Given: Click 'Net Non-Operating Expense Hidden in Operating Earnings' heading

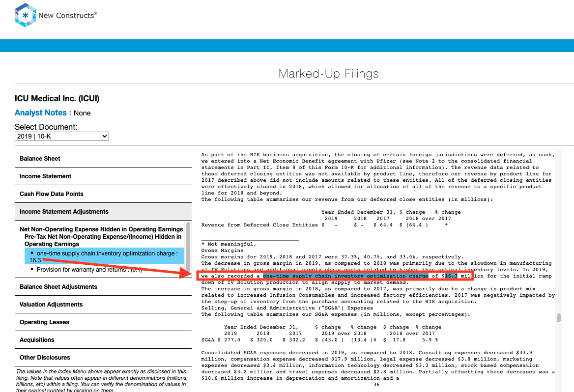Looking at the screenshot, I should pyautogui.click(x=101, y=229).
